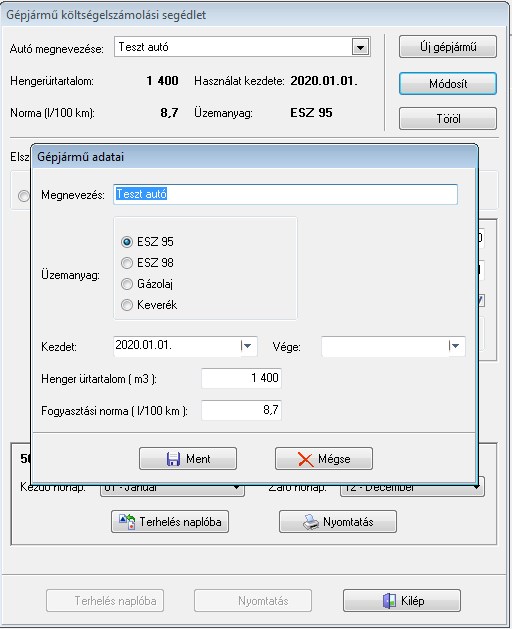Click the Terhelés naplóba import icon
The height and width of the screenshot is (629, 512).
tap(127, 521)
